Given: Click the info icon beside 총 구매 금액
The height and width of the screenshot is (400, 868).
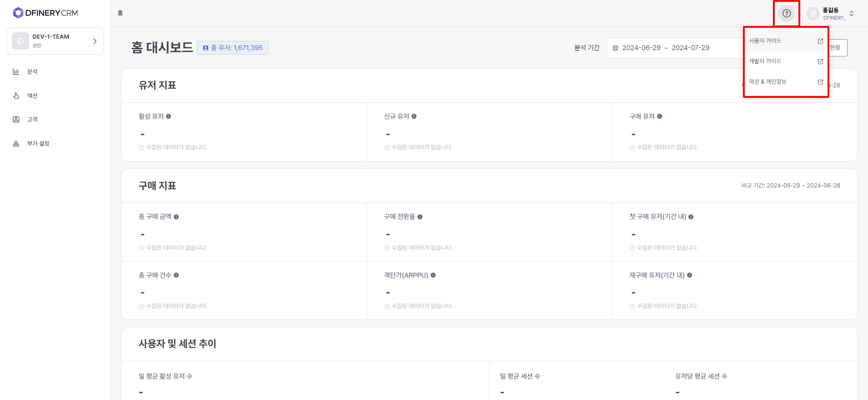Looking at the screenshot, I should click(176, 217).
